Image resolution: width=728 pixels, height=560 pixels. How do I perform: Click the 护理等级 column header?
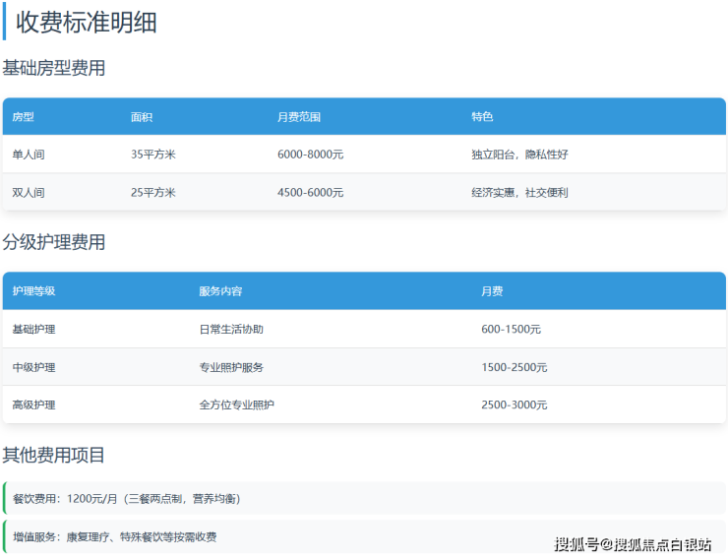[x=33, y=291]
